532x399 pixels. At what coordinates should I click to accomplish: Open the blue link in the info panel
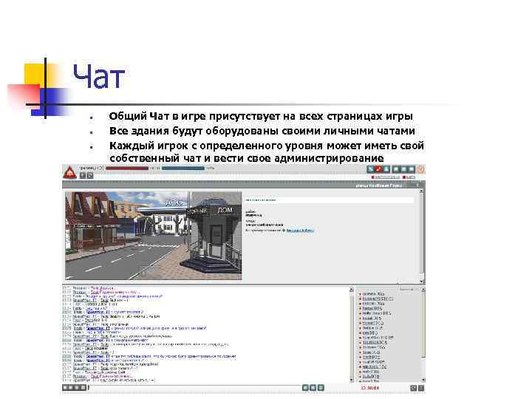pos(300,231)
